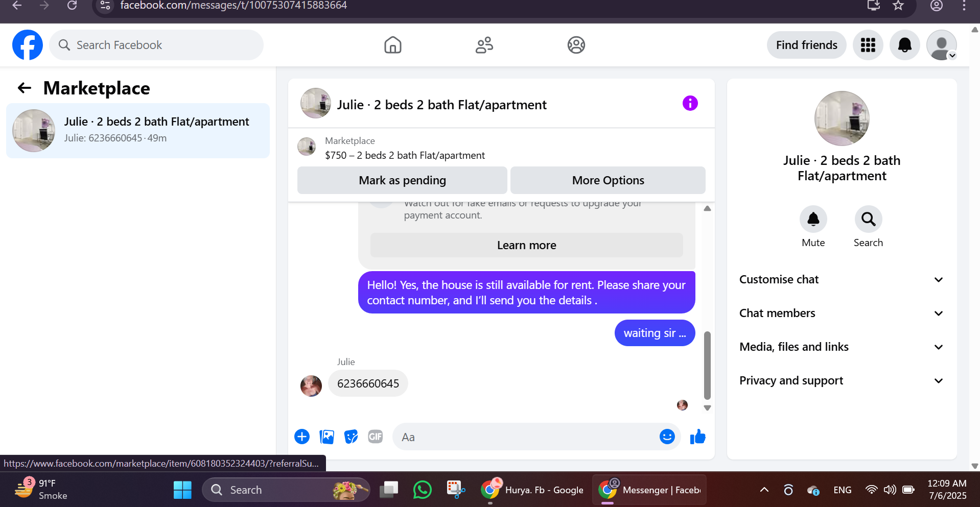Bookmark this page star icon
This screenshot has width=980, height=507.
click(x=898, y=6)
